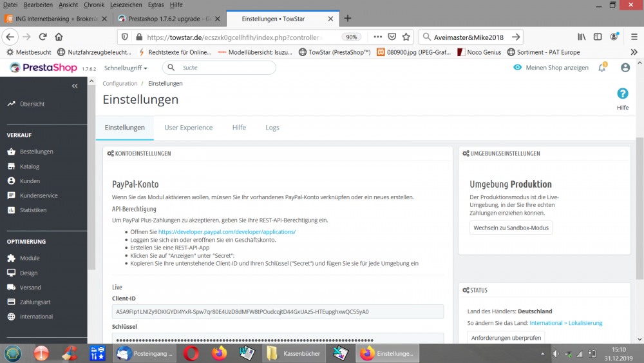Open Opera from taskbar
Image resolution: width=644 pixels, height=363 pixels.
[x=191, y=353]
